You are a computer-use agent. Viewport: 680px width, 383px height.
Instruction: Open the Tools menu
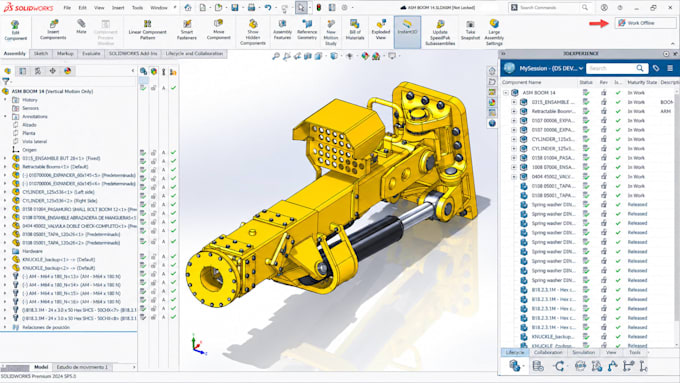137,7
